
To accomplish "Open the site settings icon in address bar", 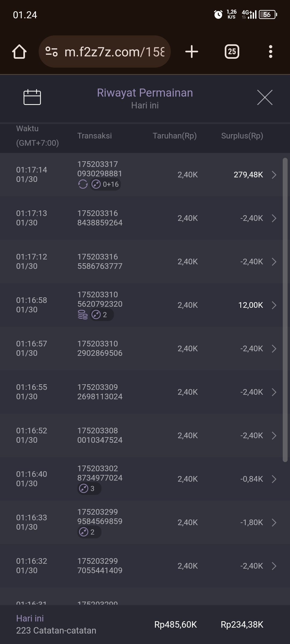I will tap(52, 52).
